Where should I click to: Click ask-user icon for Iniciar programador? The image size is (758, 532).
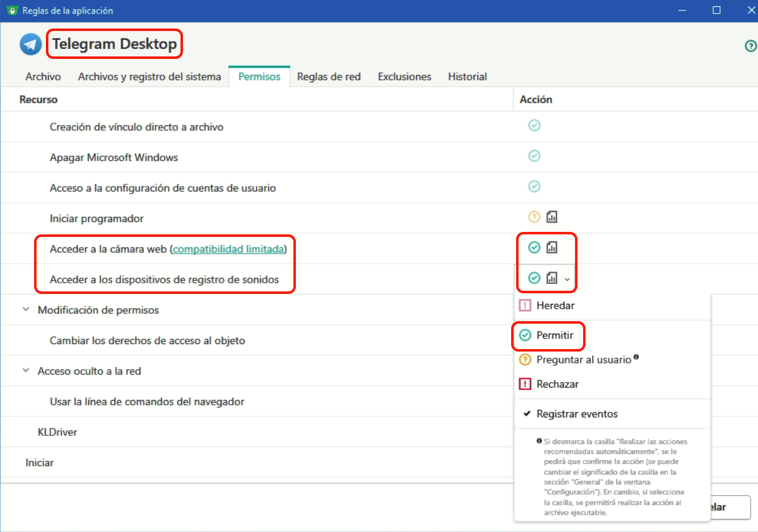pyautogui.click(x=534, y=217)
